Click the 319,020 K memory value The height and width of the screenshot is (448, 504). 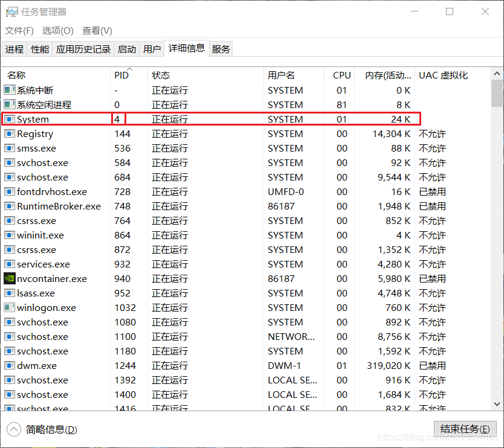coord(389,365)
